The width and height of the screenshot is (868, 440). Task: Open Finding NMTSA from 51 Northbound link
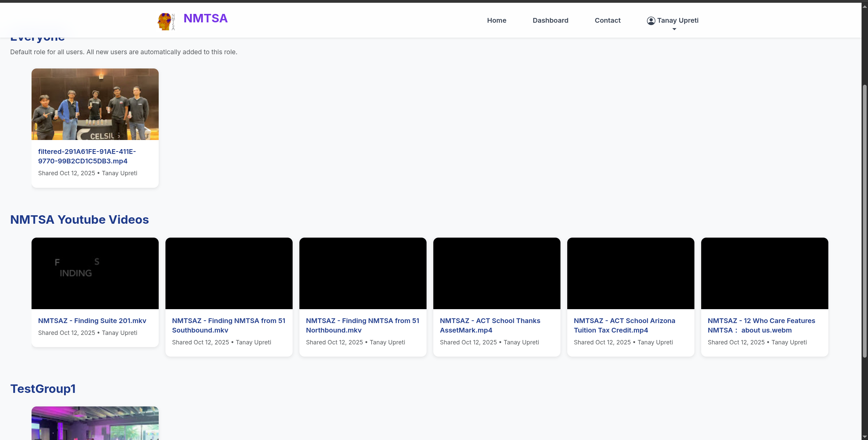(362, 325)
